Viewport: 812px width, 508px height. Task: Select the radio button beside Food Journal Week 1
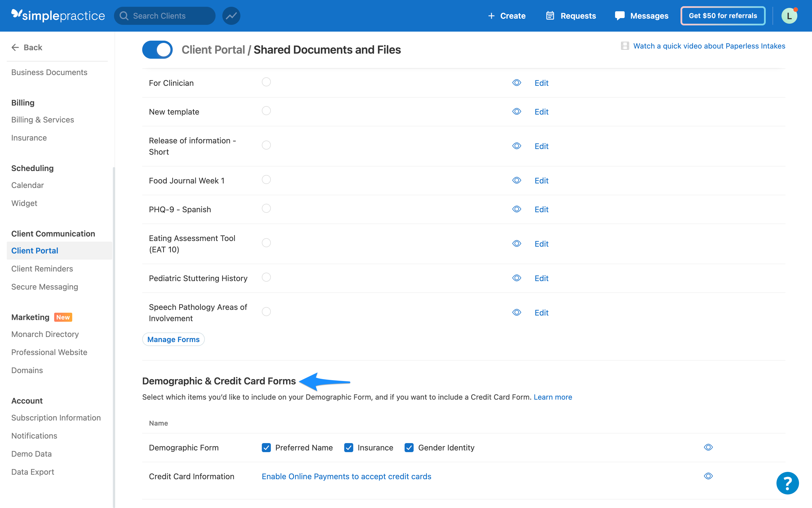point(266,179)
